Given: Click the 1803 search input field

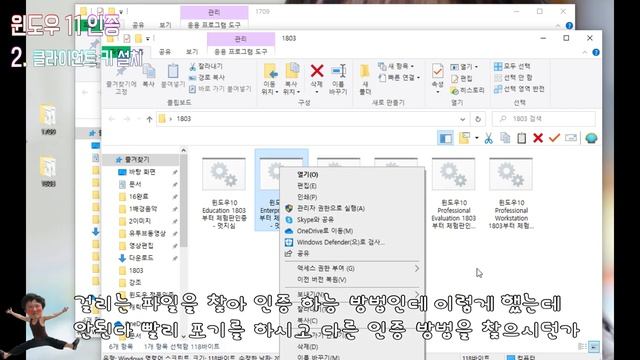Looking at the screenshot, I should click(x=544, y=119).
